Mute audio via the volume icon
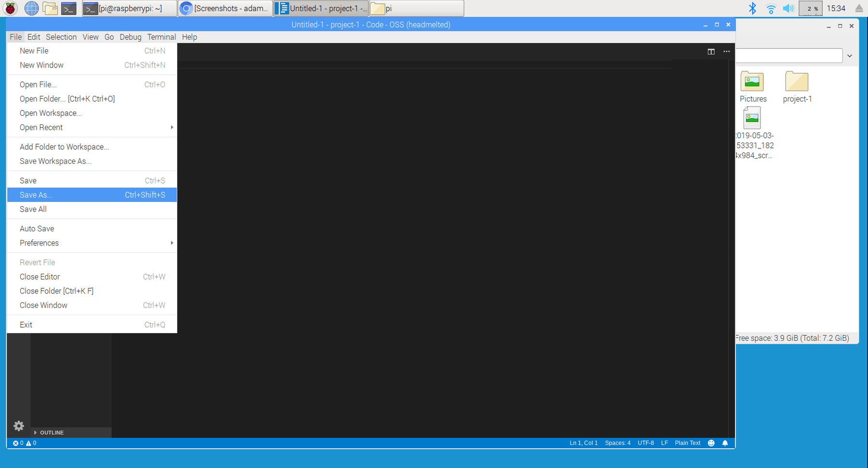 [x=788, y=8]
